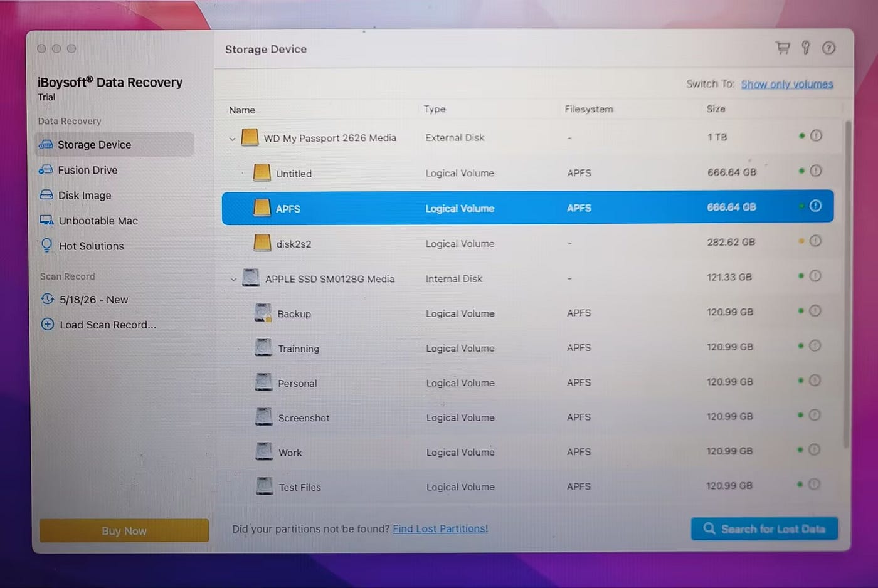Click the Unbootable Mac sidebar icon
The width and height of the screenshot is (878, 588).
pyautogui.click(x=46, y=220)
